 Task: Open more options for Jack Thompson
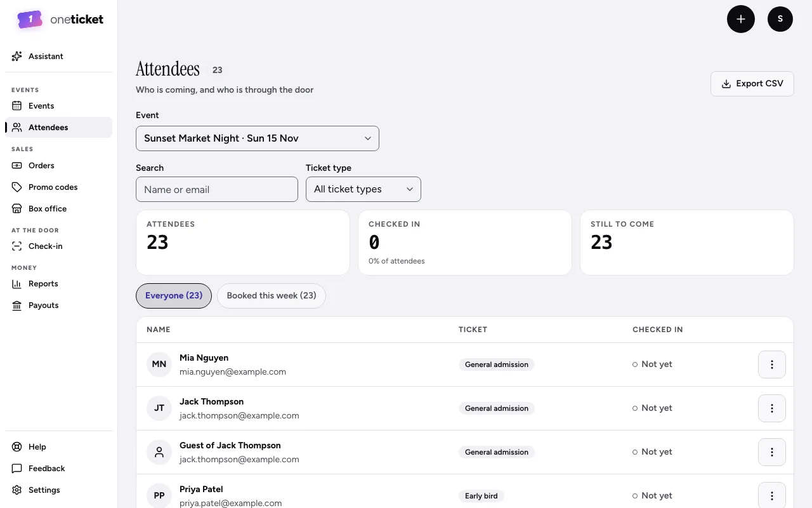tap(772, 408)
